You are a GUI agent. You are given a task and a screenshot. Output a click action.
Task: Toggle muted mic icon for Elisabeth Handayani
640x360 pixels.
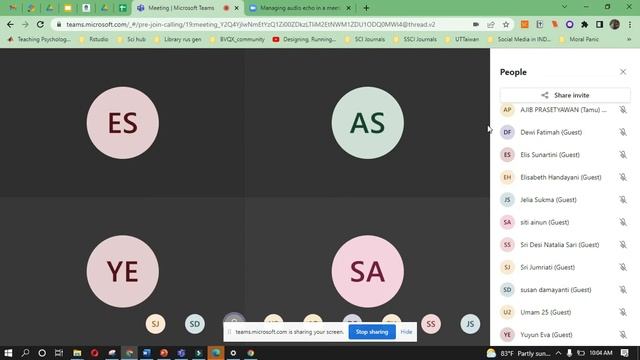click(x=623, y=177)
